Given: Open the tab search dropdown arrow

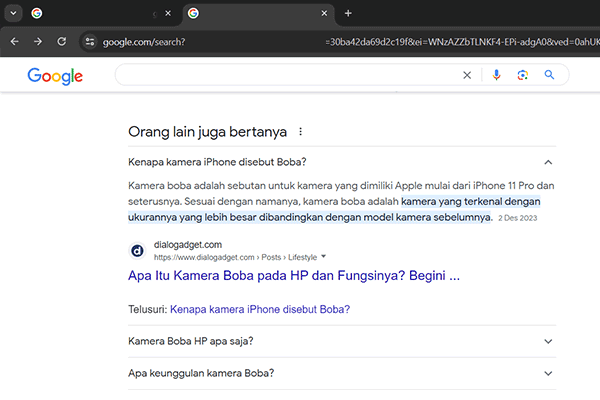Looking at the screenshot, I should pos(13,13).
